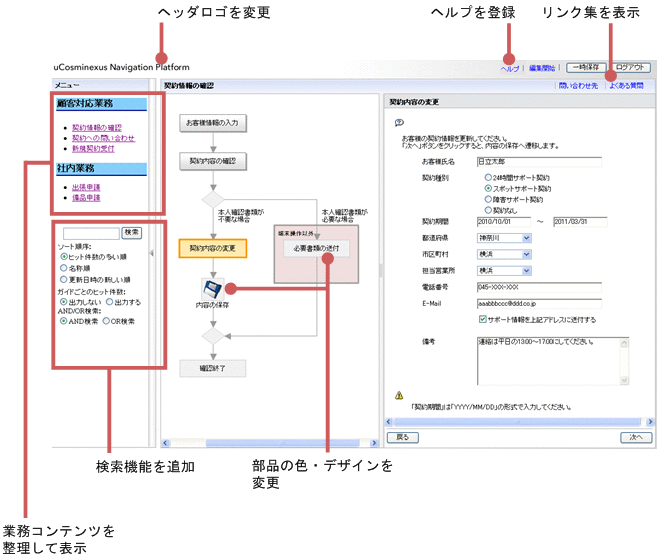Image resolution: width=661 pixels, height=560 pixels.
Task: Click the flow panel horizontal scrollbar thumb
Action: [282, 443]
